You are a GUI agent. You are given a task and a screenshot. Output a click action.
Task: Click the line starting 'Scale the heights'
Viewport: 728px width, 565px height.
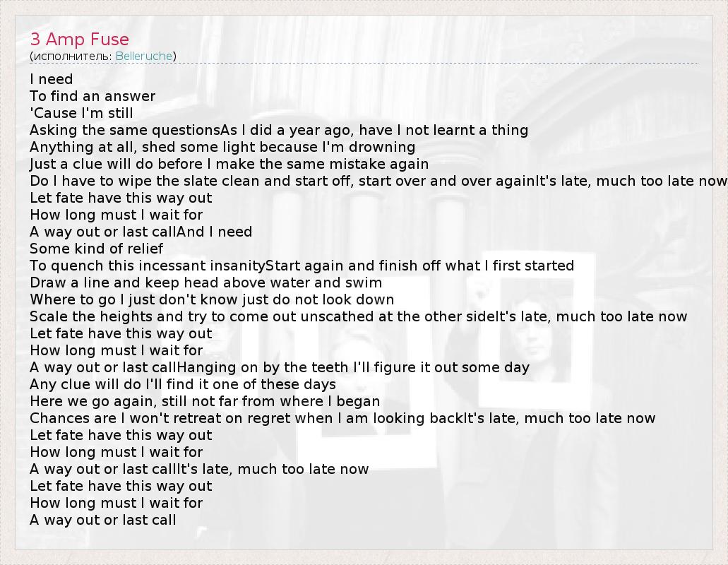pyautogui.click(x=358, y=316)
